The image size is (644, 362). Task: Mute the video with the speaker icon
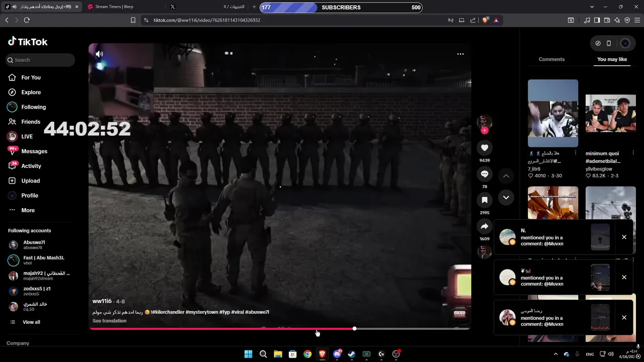click(x=100, y=54)
